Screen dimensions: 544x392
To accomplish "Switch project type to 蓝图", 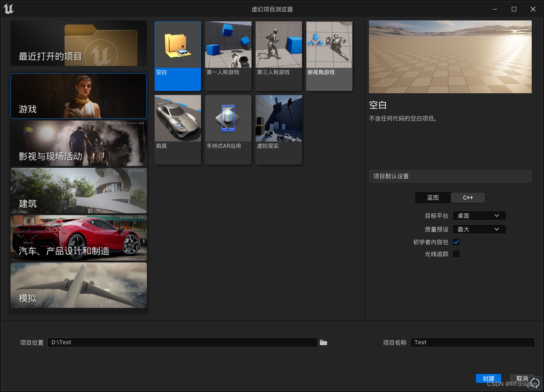I will (x=432, y=197).
